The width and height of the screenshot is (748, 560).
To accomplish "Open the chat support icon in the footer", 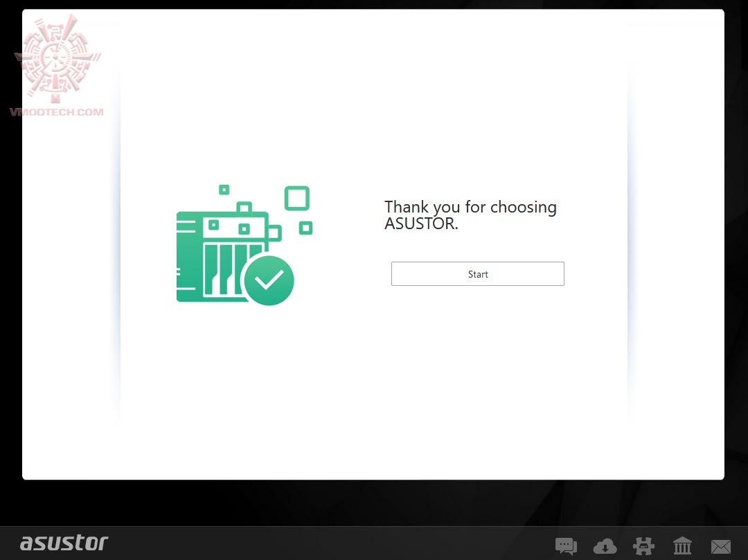I will click(567, 545).
